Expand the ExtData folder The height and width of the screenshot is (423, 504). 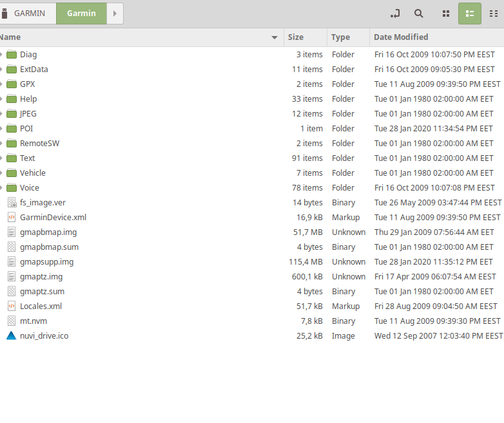1,70
